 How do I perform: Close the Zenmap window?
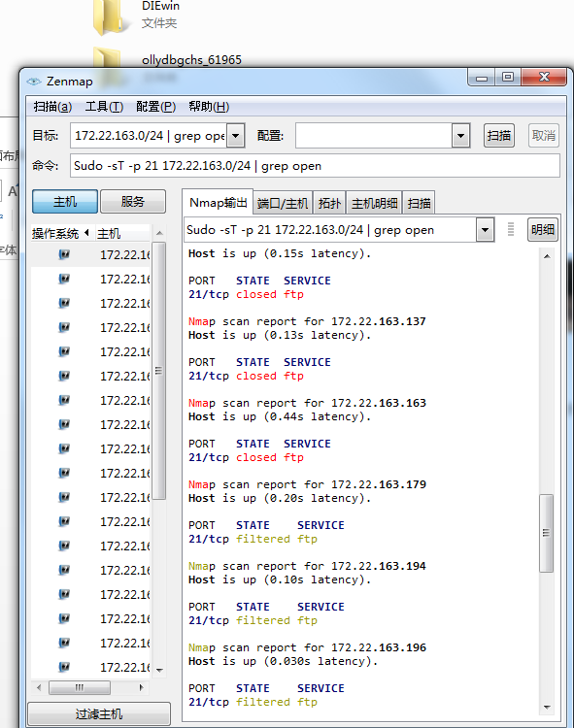pos(544,77)
